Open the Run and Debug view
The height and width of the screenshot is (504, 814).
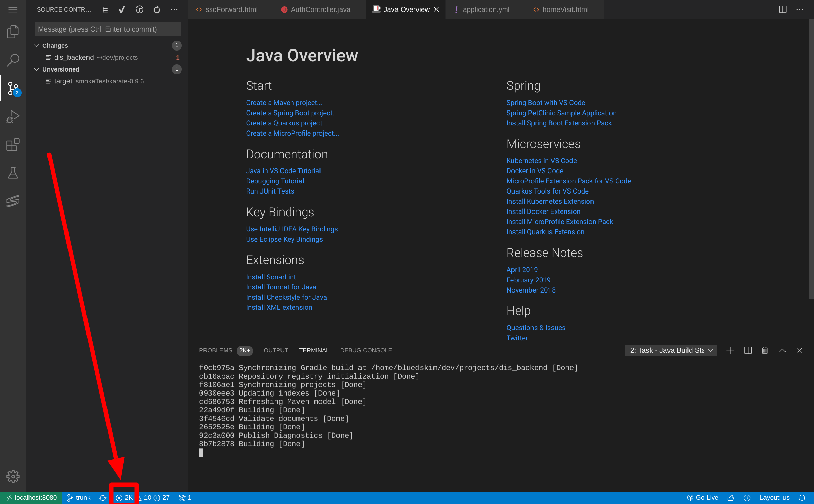pyautogui.click(x=13, y=117)
